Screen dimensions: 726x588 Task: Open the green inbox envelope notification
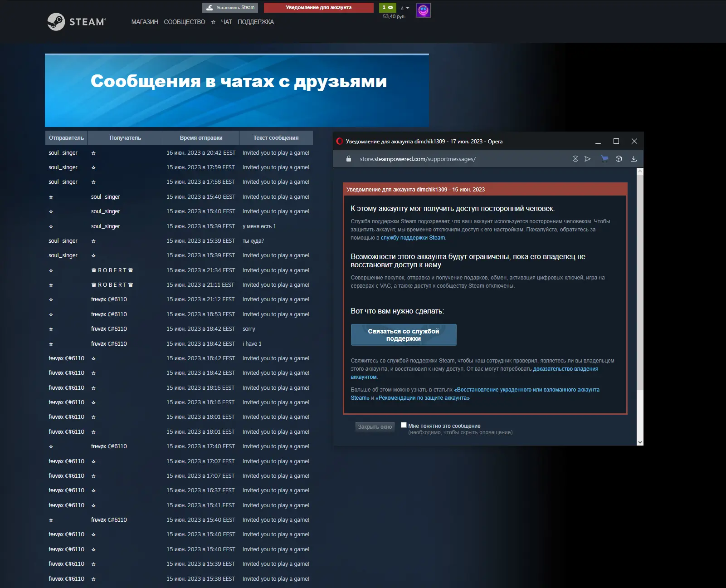click(x=387, y=8)
